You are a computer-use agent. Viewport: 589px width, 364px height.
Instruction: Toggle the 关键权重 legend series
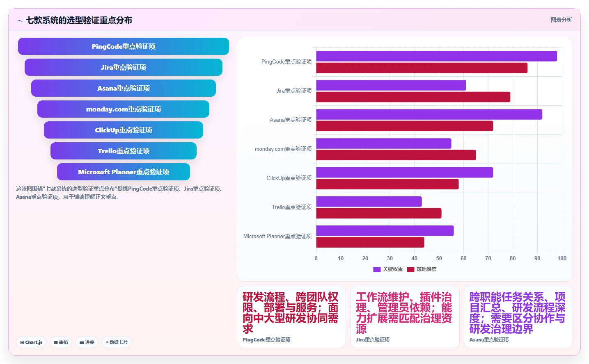pos(388,269)
